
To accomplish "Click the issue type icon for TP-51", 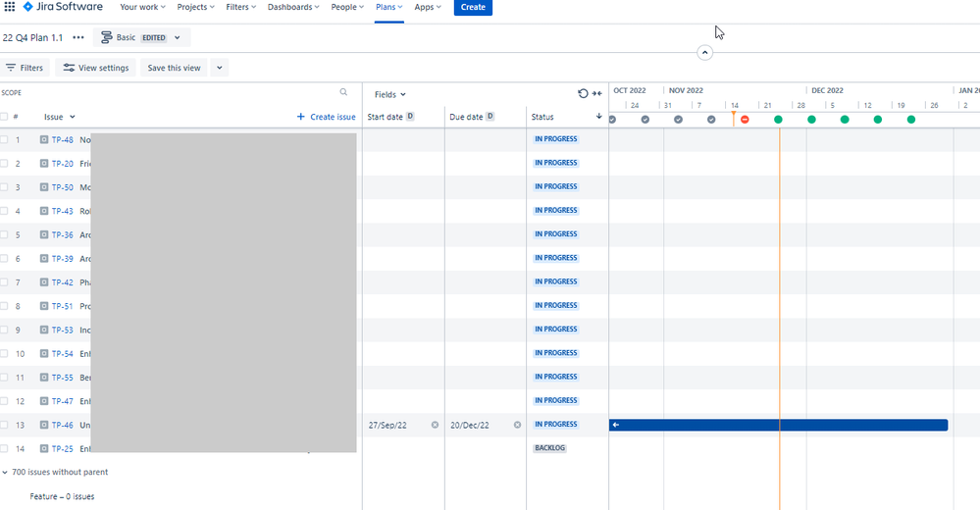I will pyautogui.click(x=44, y=306).
